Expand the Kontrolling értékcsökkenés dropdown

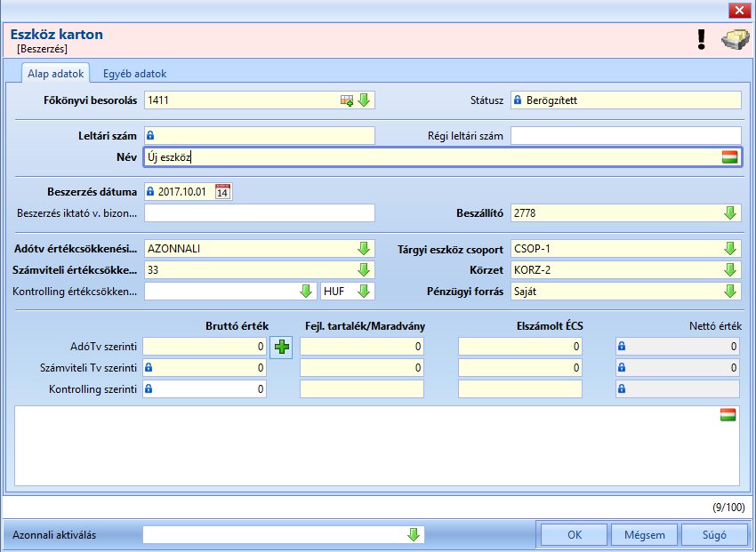click(306, 291)
